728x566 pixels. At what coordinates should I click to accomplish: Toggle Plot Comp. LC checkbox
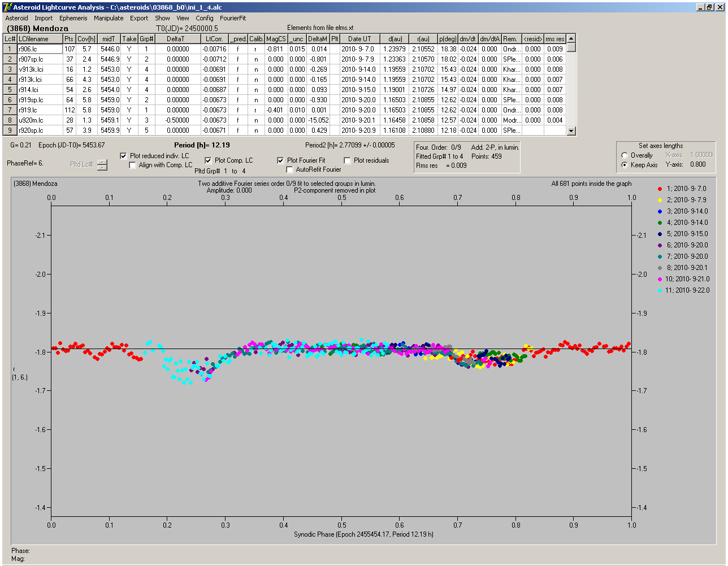click(208, 160)
